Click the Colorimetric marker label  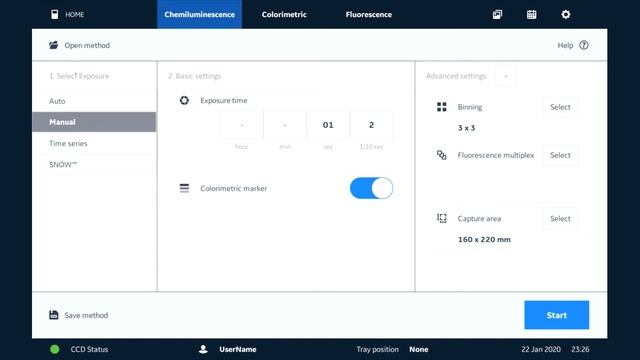coord(233,188)
